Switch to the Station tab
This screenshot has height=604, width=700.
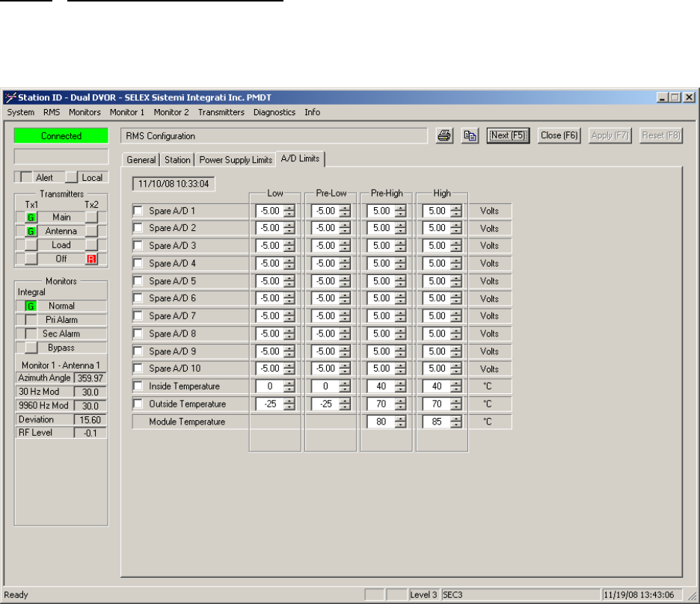click(x=177, y=160)
